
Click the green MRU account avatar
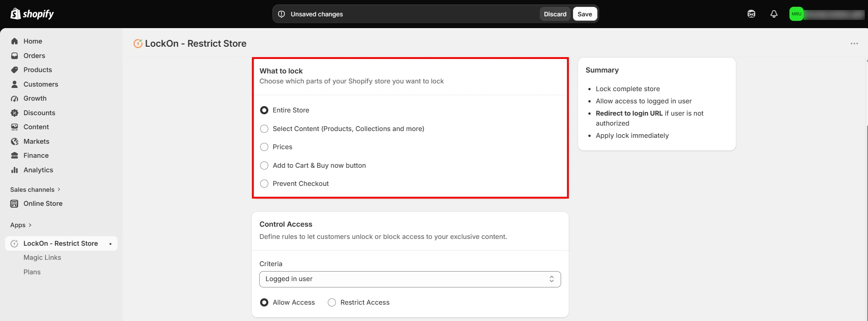click(x=796, y=14)
